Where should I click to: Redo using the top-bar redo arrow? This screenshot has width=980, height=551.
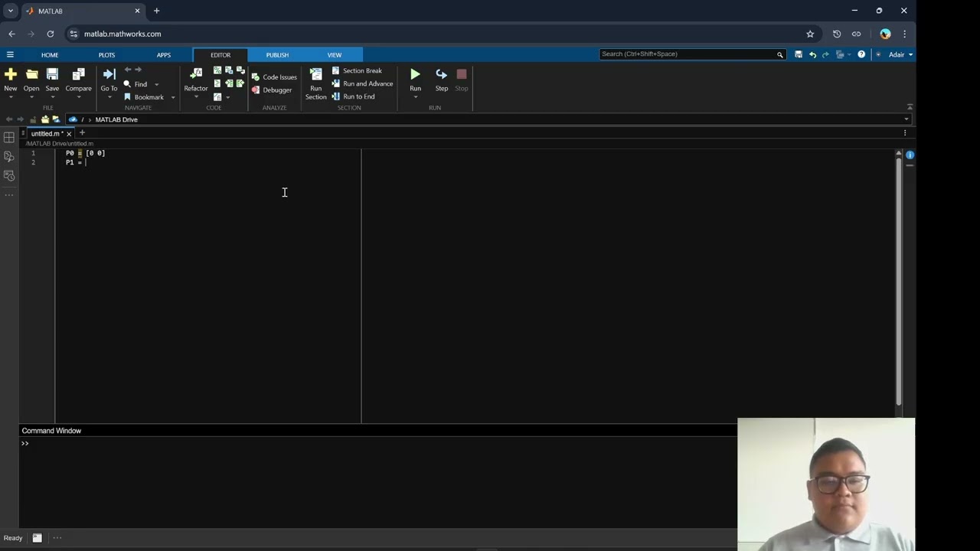(x=825, y=54)
